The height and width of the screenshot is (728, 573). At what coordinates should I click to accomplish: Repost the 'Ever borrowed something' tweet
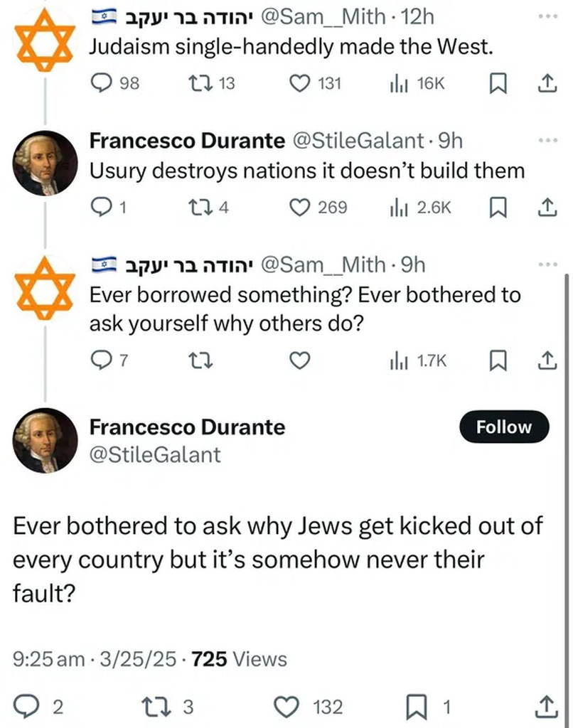(200, 360)
